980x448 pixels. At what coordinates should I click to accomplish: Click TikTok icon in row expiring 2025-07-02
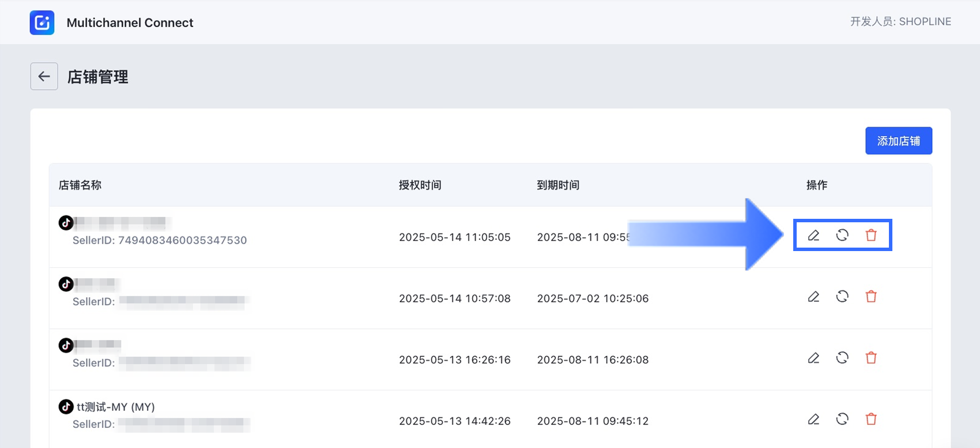pos(66,284)
